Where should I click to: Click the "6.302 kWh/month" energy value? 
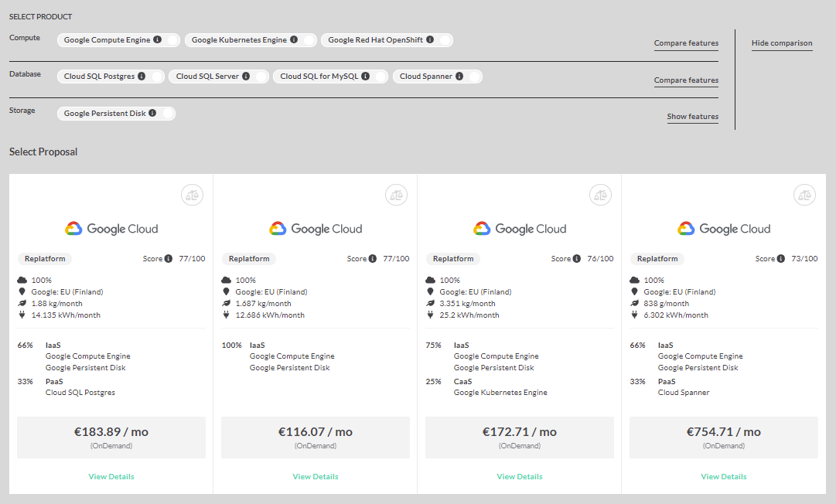[676, 315]
